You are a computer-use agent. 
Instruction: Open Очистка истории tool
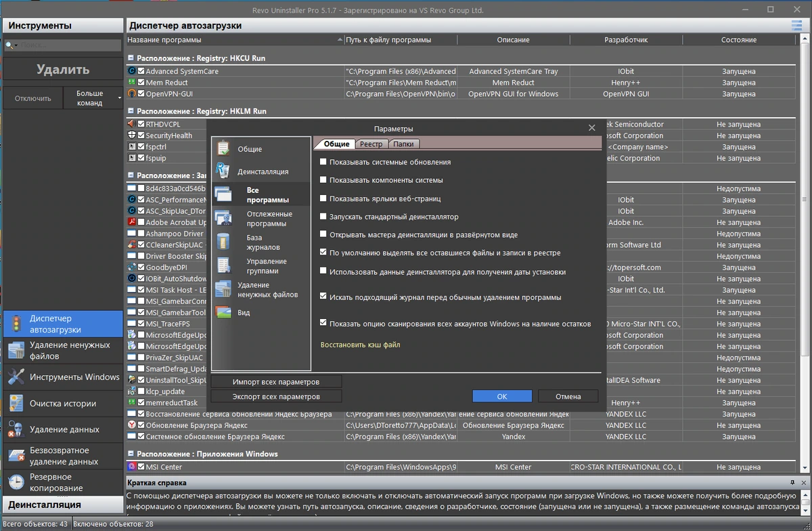(x=62, y=403)
